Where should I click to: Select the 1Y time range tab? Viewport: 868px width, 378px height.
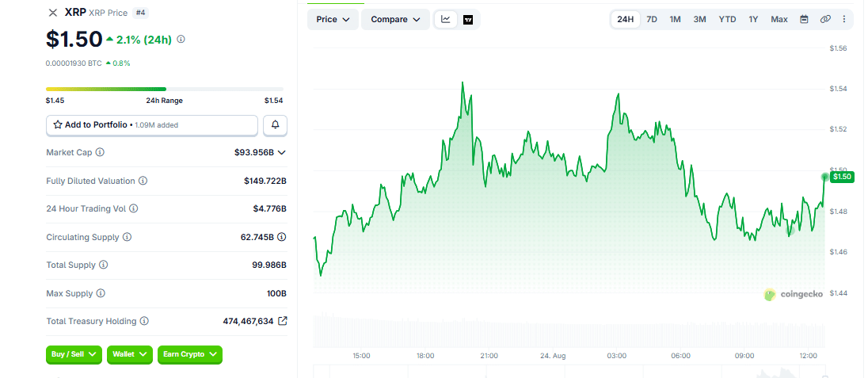tap(753, 19)
